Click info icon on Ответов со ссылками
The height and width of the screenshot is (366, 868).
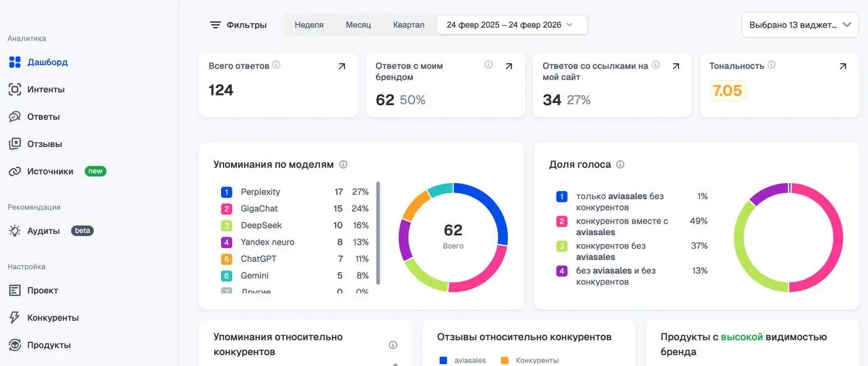[x=655, y=66]
